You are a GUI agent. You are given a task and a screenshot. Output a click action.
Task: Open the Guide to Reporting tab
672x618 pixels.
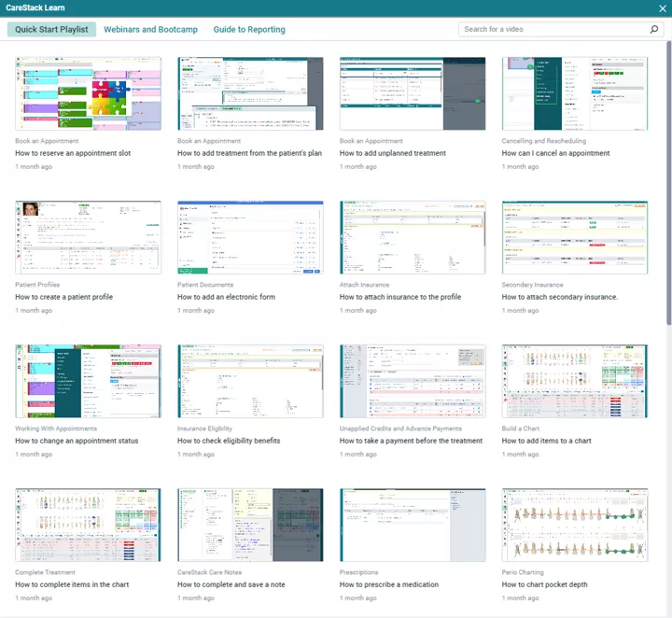pos(249,29)
